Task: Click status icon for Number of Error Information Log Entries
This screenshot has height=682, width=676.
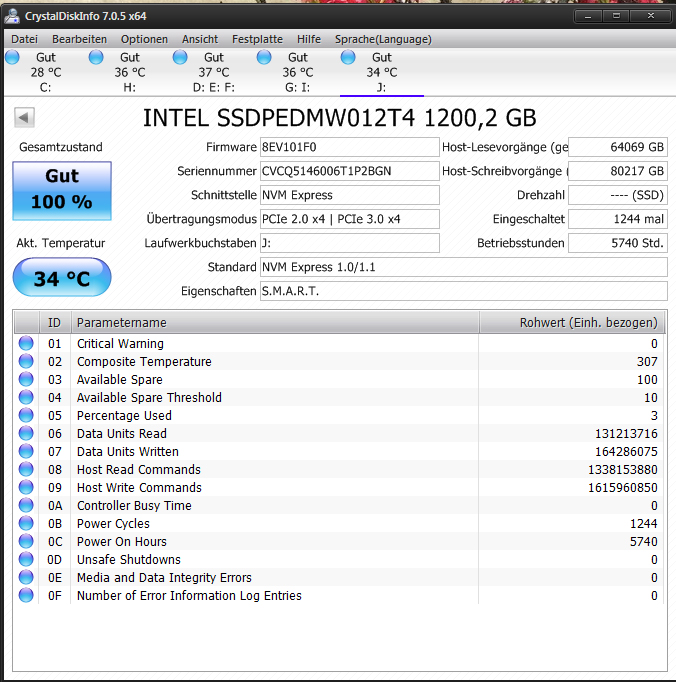Action: pyautogui.click(x=26, y=595)
